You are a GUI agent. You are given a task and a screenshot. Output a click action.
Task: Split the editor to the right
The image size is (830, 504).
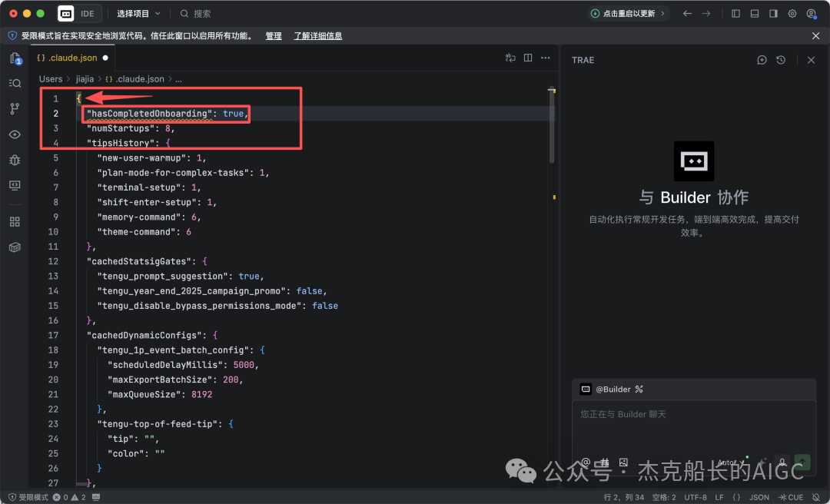pyautogui.click(x=528, y=58)
